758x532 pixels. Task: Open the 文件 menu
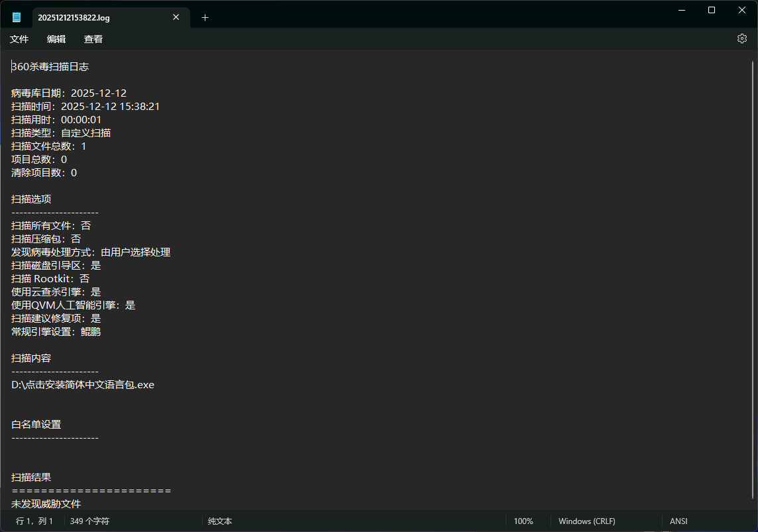[x=19, y=39]
